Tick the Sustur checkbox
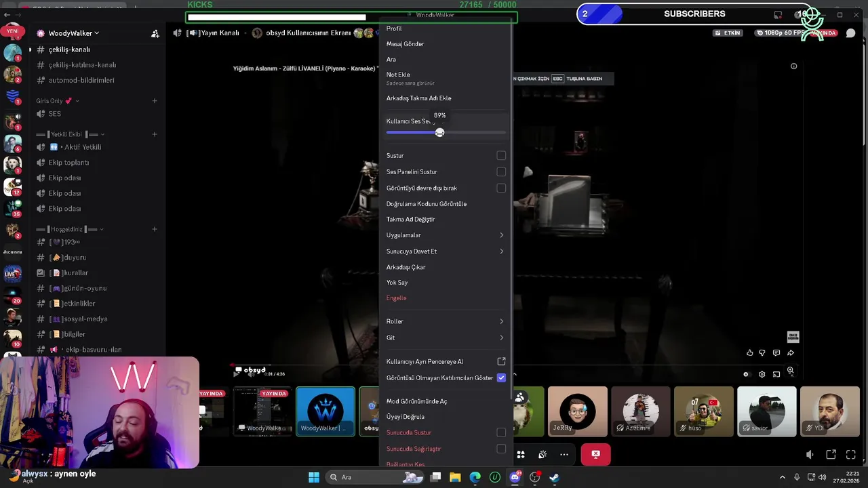The image size is (868, 488). [x=501, y=156]
